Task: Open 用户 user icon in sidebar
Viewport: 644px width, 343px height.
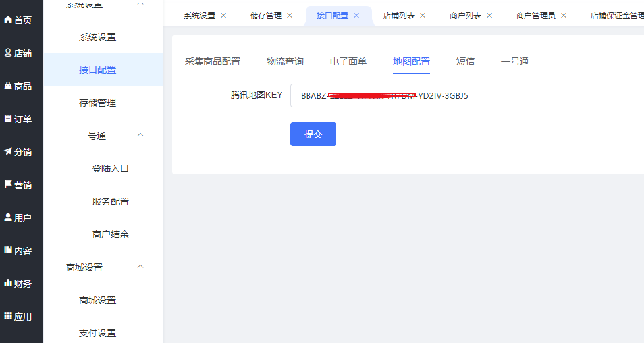Action: [x=8, y=217]
